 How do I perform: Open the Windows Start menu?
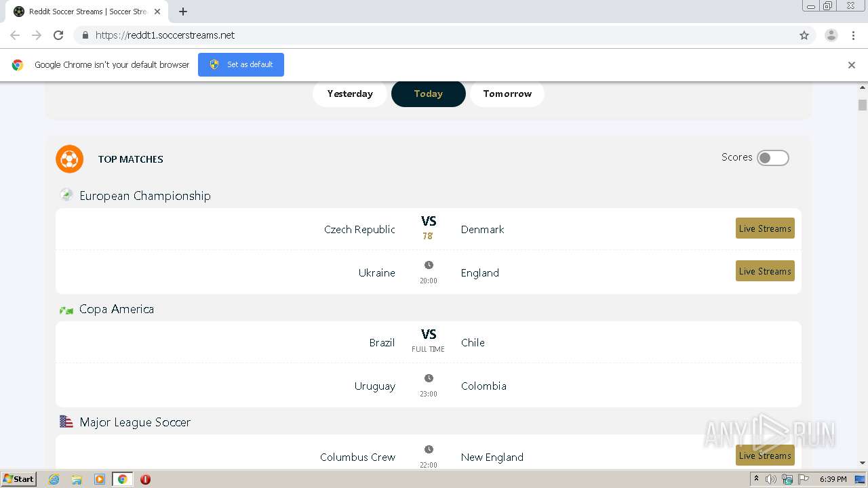18,479
